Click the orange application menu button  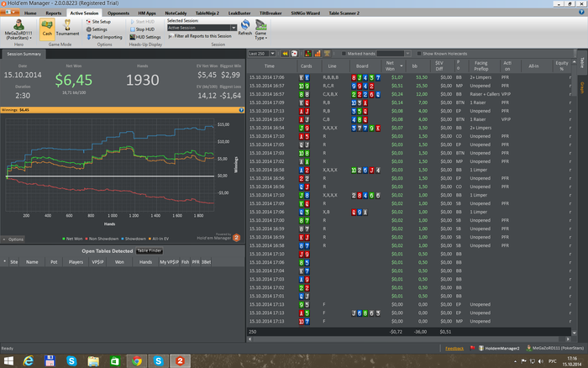click(10, 13)
